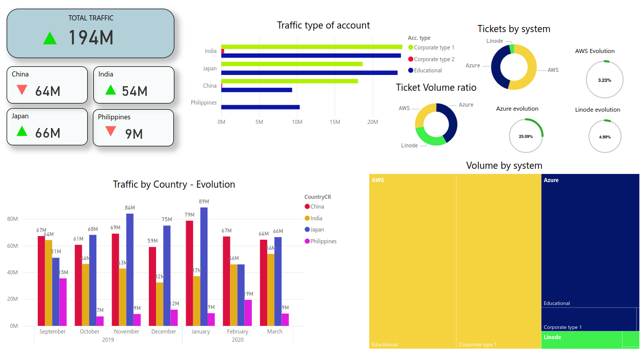Click the Philippines Educational bar in traffic type chart

tap(260, 107)
